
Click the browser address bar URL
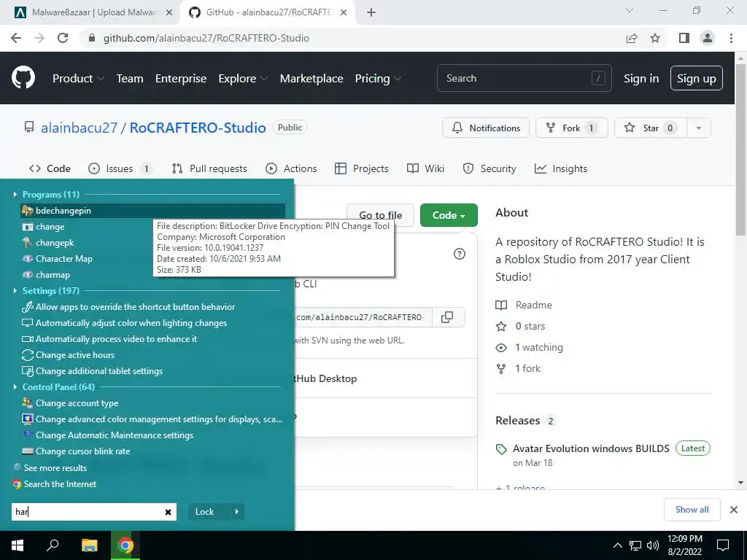(x=206, y=38)
